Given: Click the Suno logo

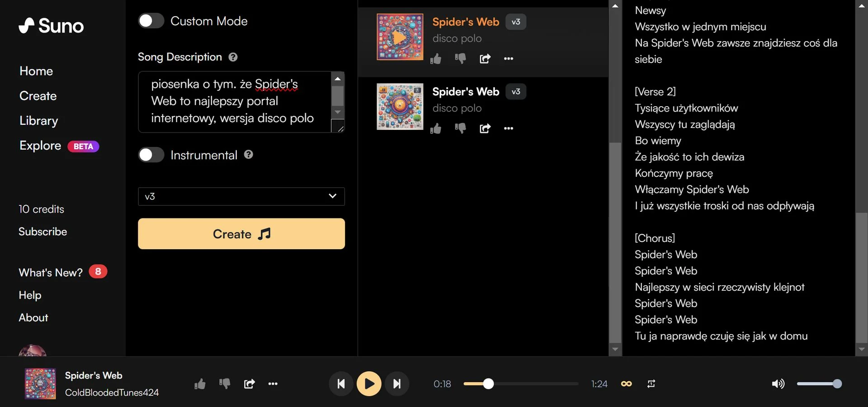Looking at the screenshot, I should coord(51,26).
